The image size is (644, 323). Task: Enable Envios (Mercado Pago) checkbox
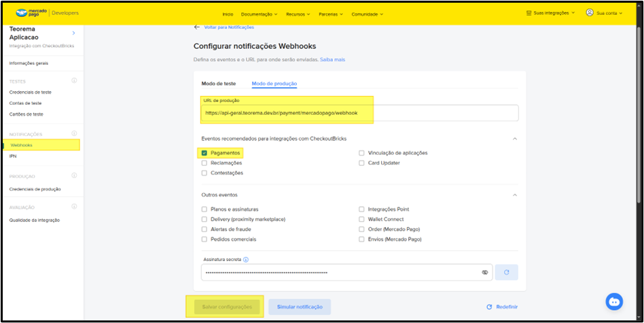(361, 239)
